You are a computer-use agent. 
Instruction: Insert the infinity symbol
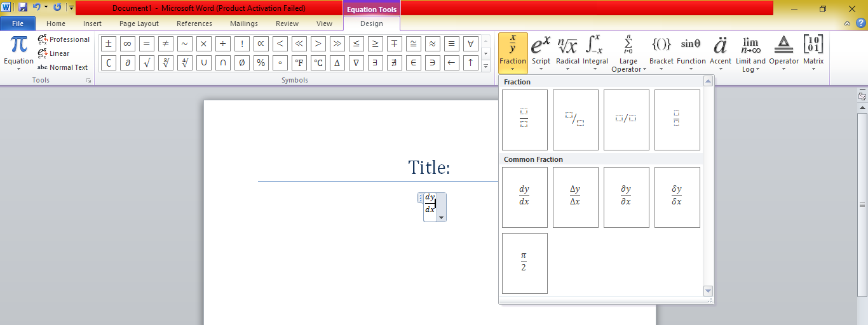pyautogui.click(x=128, y=44)
